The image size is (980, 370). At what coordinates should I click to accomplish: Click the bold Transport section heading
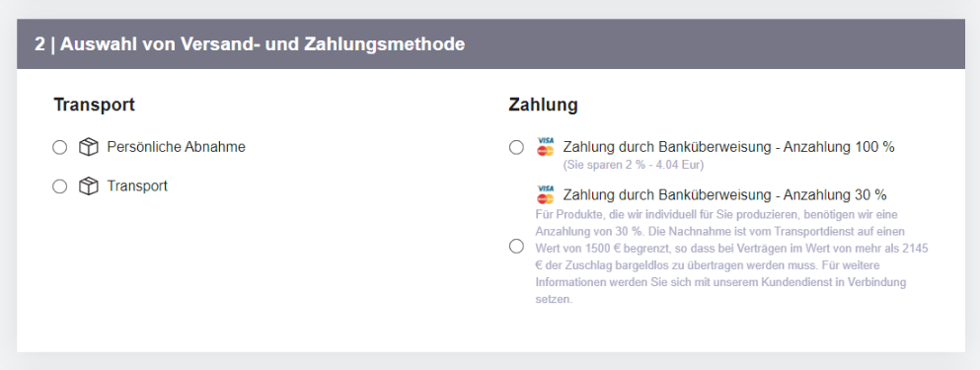pos(95,105)
